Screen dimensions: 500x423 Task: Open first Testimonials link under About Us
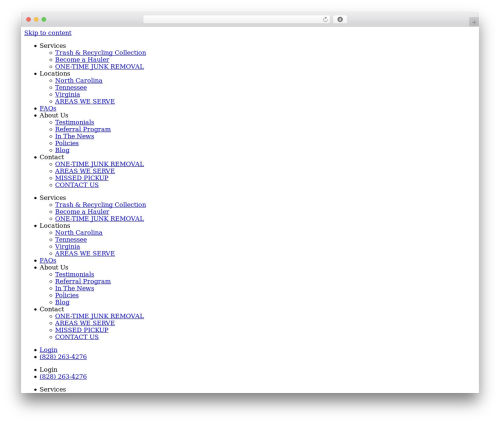pos(75,122)
